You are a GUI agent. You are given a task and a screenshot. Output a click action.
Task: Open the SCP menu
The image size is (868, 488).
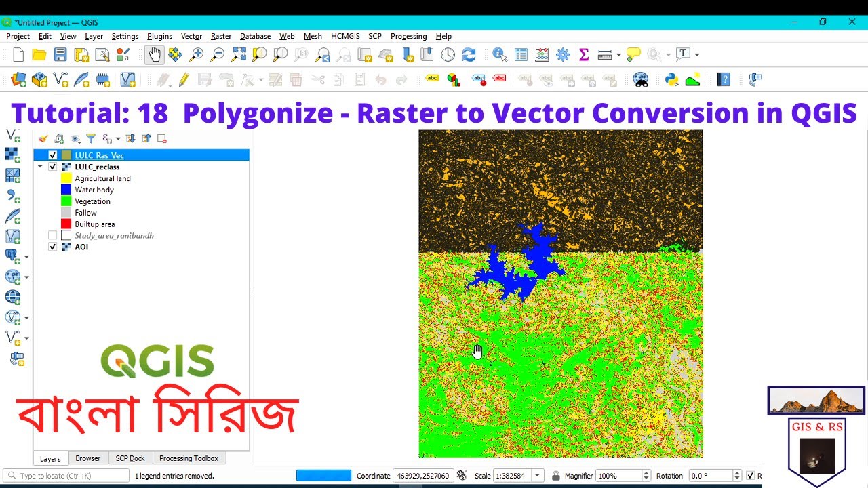[x=375, y=36]
